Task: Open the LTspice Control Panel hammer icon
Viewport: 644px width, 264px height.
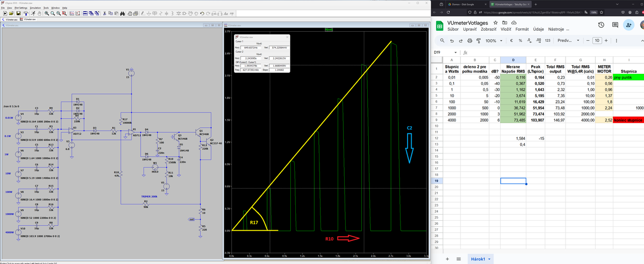Action: point(26,13)
